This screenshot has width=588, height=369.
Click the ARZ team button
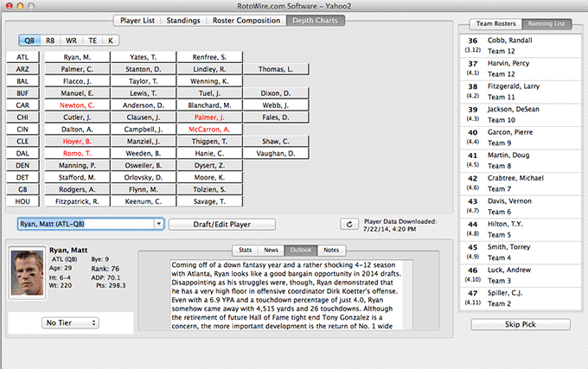coord(22,69)
